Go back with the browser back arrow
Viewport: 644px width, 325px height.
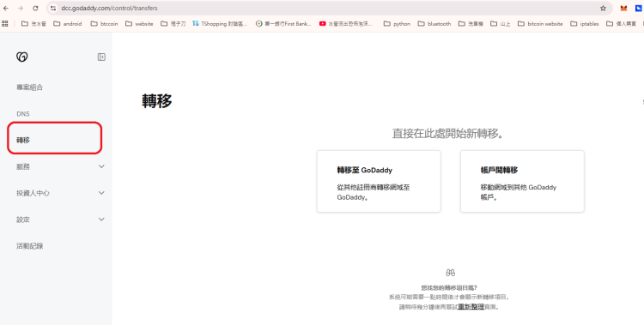click(x=6, y=9)
